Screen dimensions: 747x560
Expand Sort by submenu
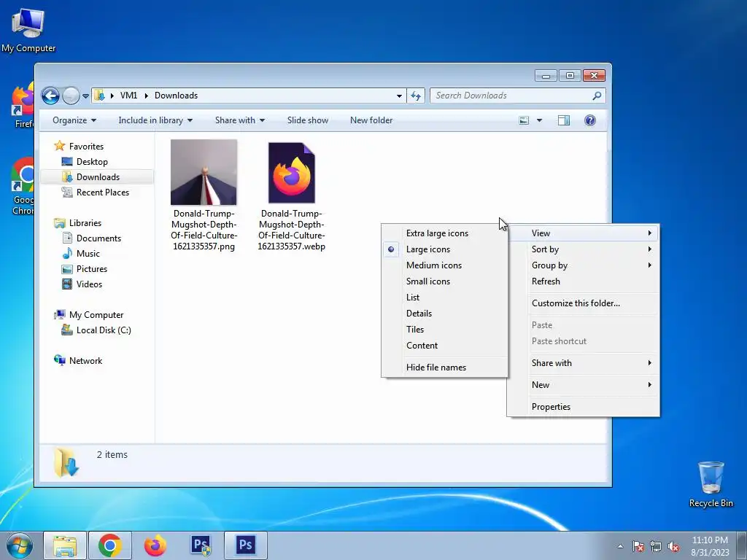tap(583, 249)
